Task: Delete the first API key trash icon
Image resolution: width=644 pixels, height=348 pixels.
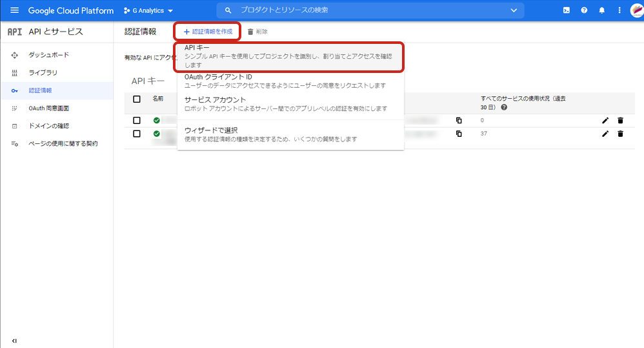Action: [620, 121]
